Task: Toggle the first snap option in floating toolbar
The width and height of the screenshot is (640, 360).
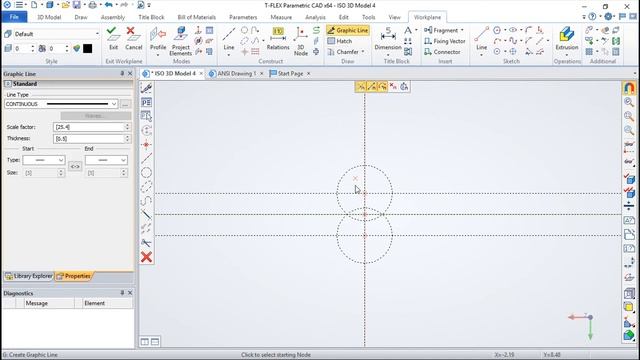Action: pyautogui.click(x=361, y=87)
